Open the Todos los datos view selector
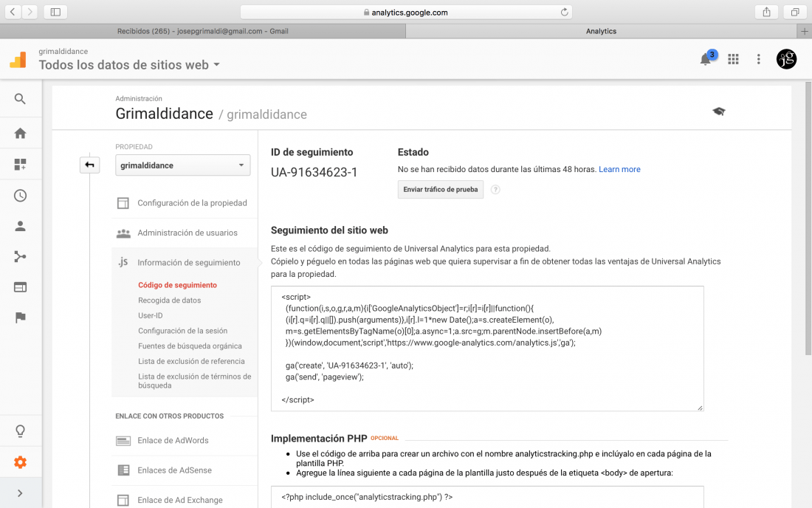Screen dimensions: 812x508 (129, 65)
